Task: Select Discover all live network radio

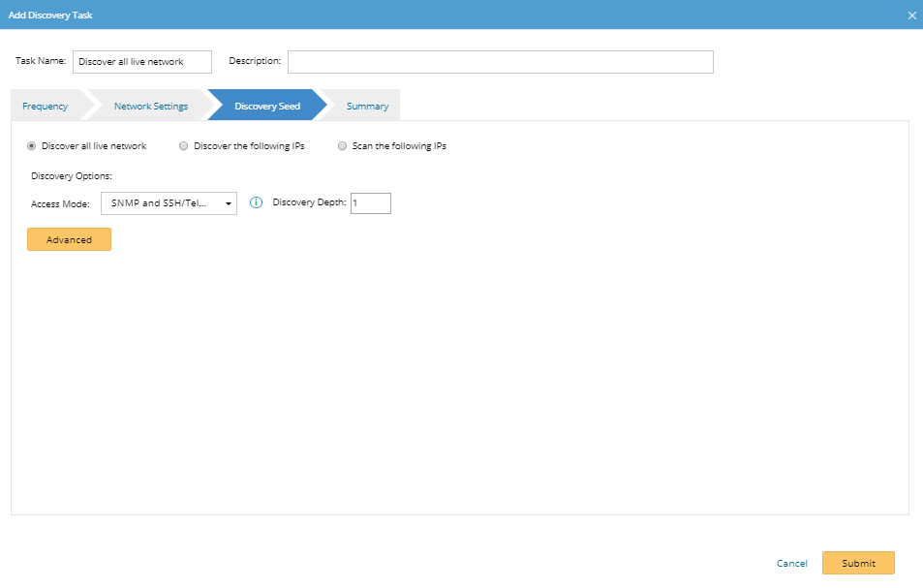Action: pyautogui.click(x=31, y=146)
